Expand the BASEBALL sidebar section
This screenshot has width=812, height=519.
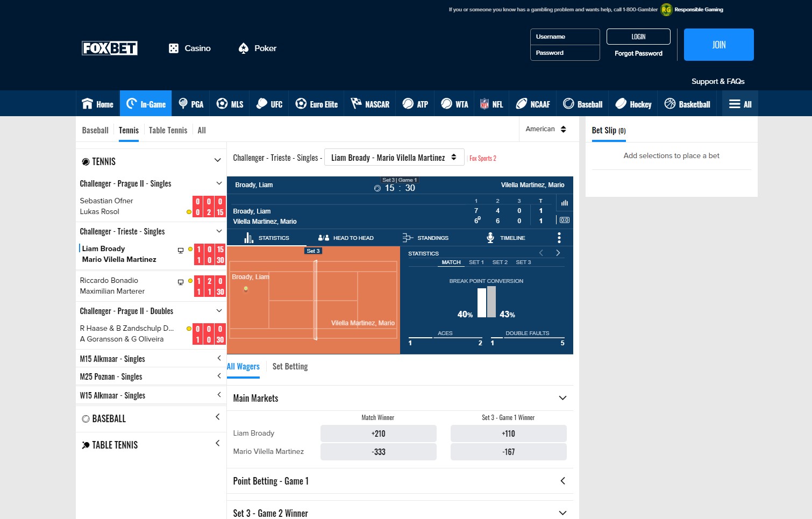[218, 417]
